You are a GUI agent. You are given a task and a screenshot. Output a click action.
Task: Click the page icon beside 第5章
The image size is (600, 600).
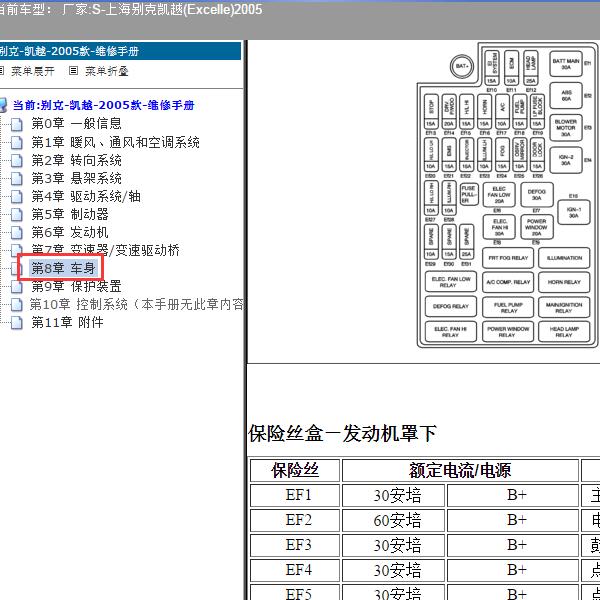click(x=16, y=214)
